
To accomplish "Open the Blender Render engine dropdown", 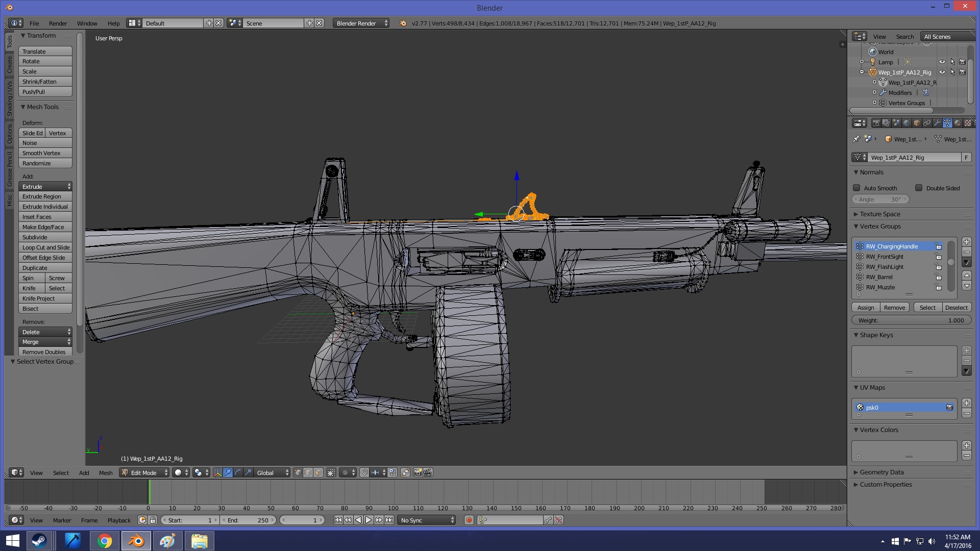I will (361, 23).
